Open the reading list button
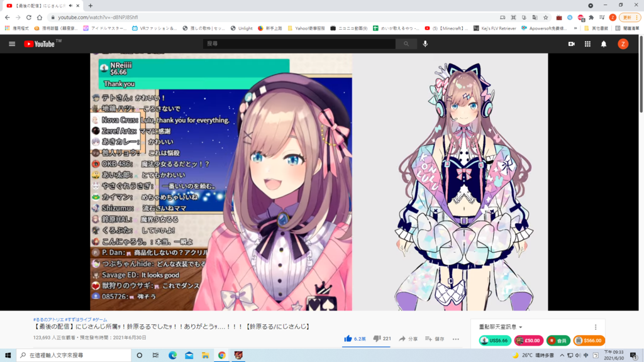This screenshot has height=362, width=644. 627,28
